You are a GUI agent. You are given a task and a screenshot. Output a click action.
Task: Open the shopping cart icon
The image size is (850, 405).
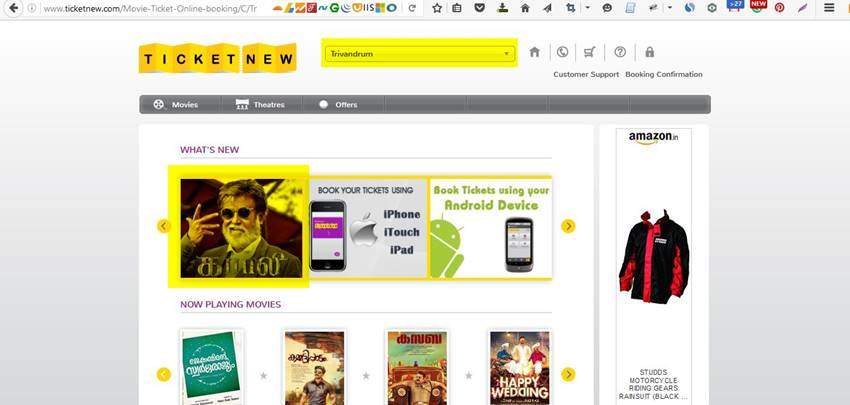pos(590,52)
